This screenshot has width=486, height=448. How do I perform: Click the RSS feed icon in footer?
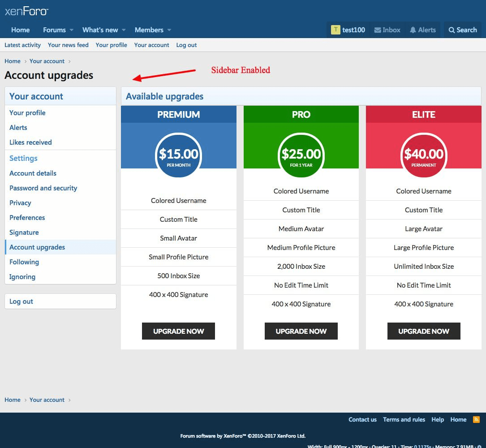coord(476,419)
